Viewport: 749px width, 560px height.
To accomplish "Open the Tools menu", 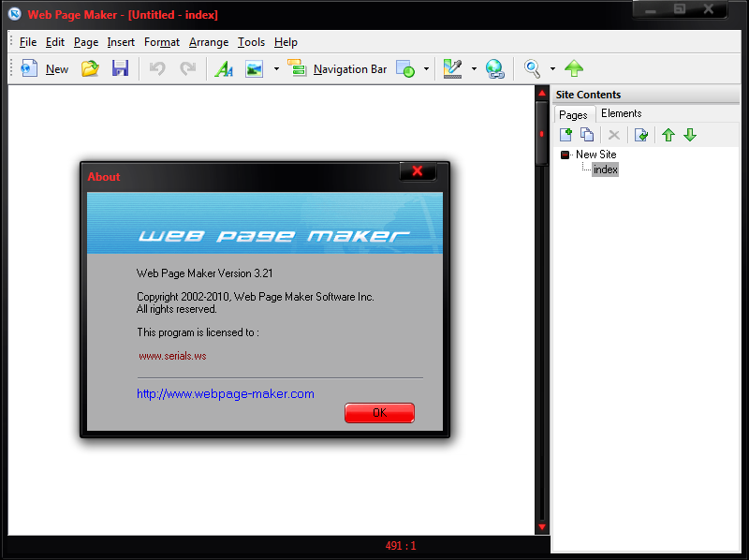I will click(251, 42).
